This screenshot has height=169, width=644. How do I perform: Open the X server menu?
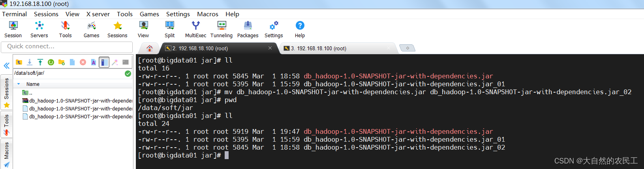(x=98, y=14)
